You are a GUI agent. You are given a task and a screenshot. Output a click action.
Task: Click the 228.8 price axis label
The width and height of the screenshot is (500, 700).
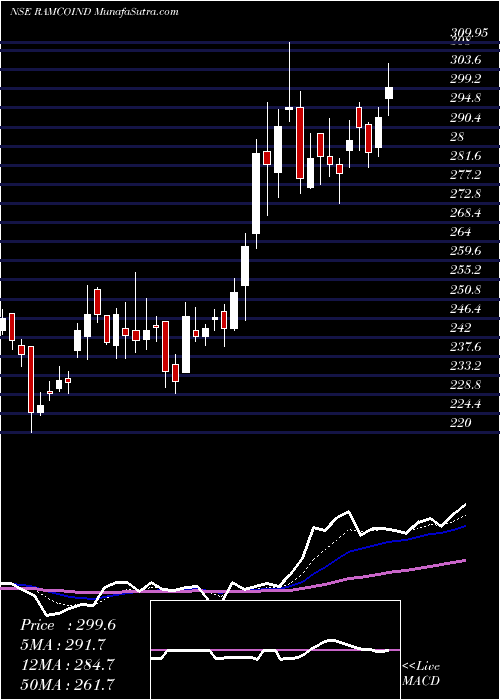pos(466,385)
